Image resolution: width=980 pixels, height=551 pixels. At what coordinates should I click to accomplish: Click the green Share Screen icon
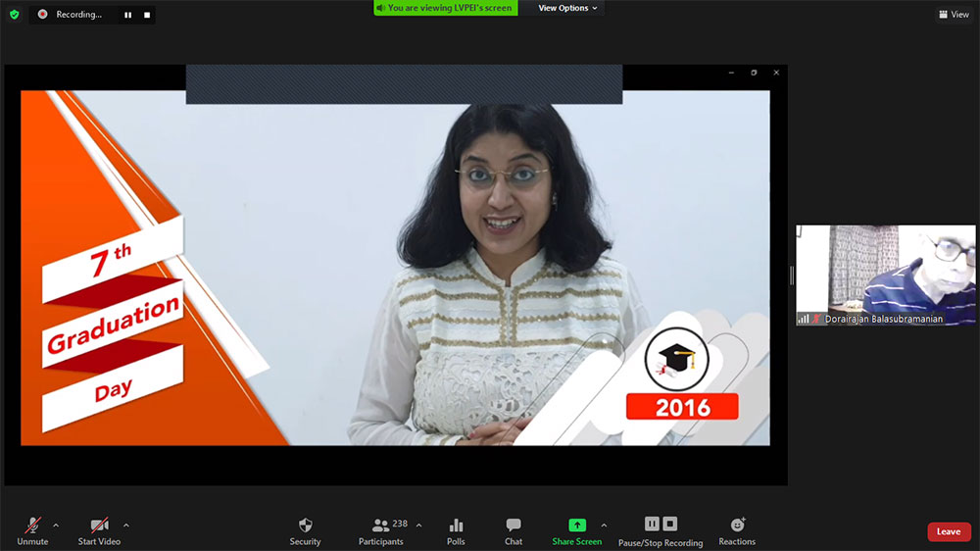tap(576, 525)
